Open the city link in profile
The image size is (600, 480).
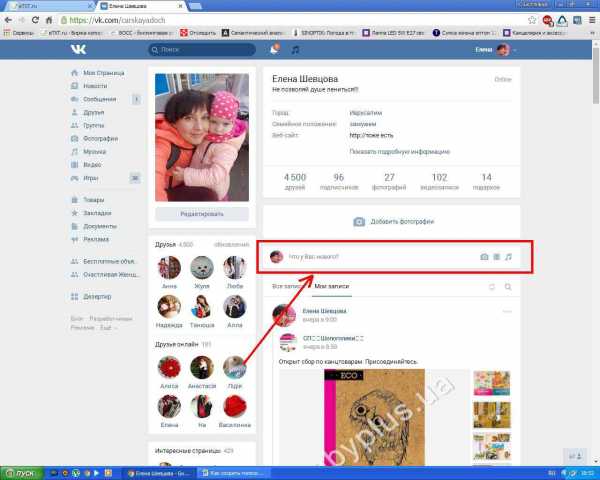(x=365, y=113)
